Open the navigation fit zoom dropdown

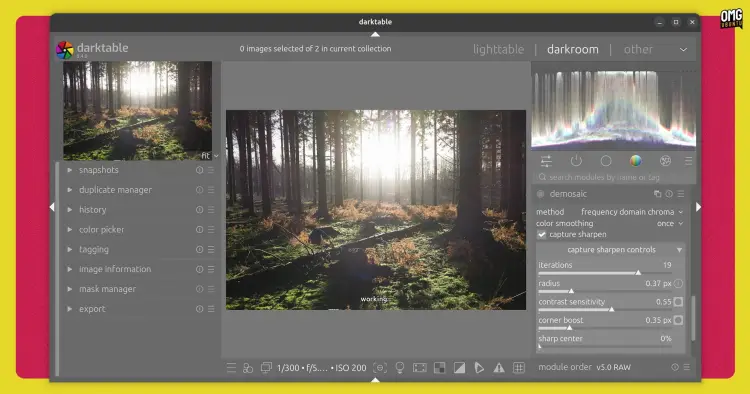pos(210,156)
